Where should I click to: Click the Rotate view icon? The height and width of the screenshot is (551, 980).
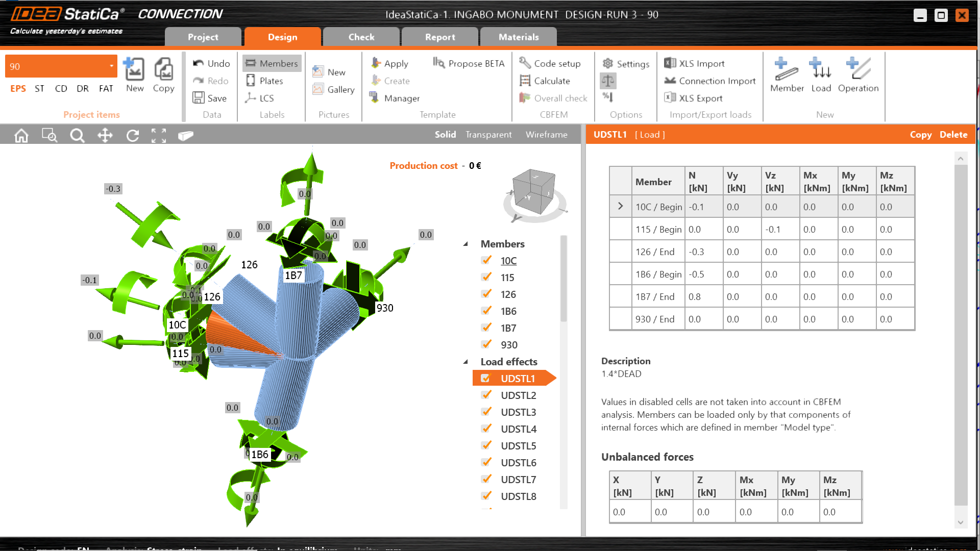click(x=133, y=135)
